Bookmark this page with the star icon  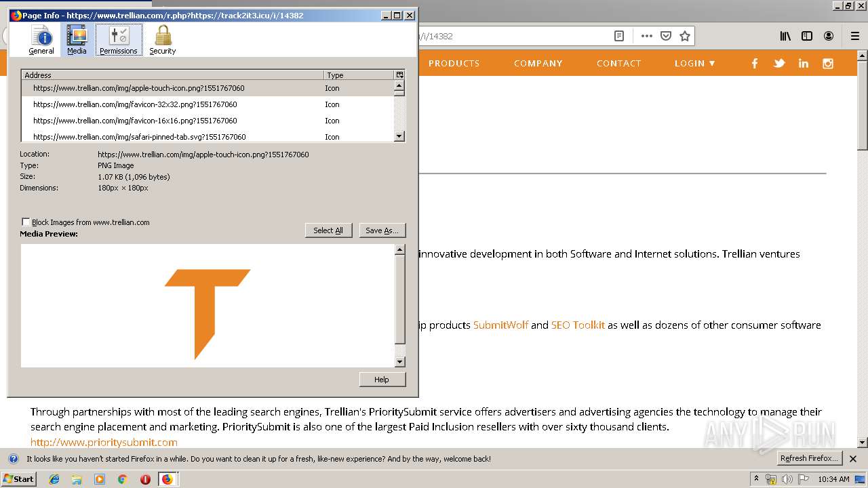[x=685, y=36]
